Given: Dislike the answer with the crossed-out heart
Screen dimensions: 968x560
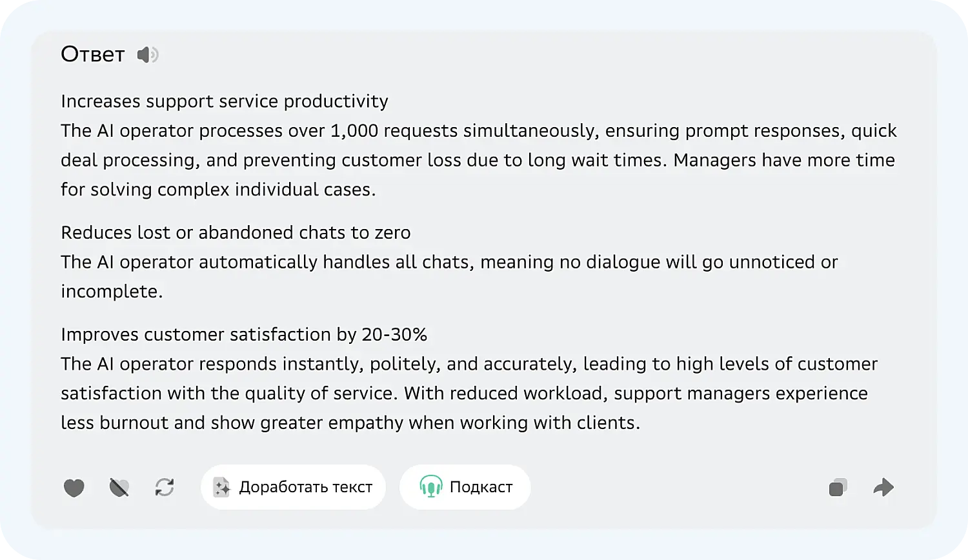Looking at the screenshot, I should pos(119,488).
